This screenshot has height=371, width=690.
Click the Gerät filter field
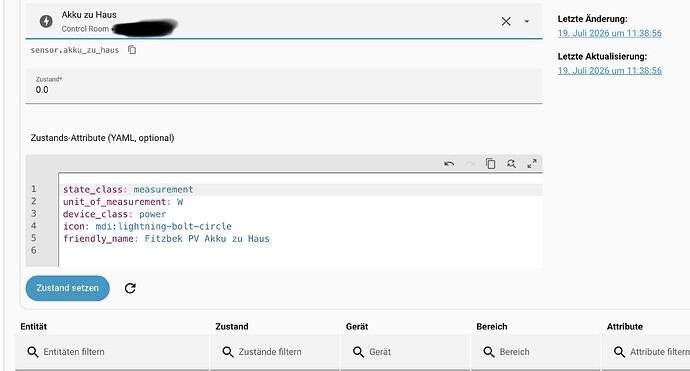point(405,352)
